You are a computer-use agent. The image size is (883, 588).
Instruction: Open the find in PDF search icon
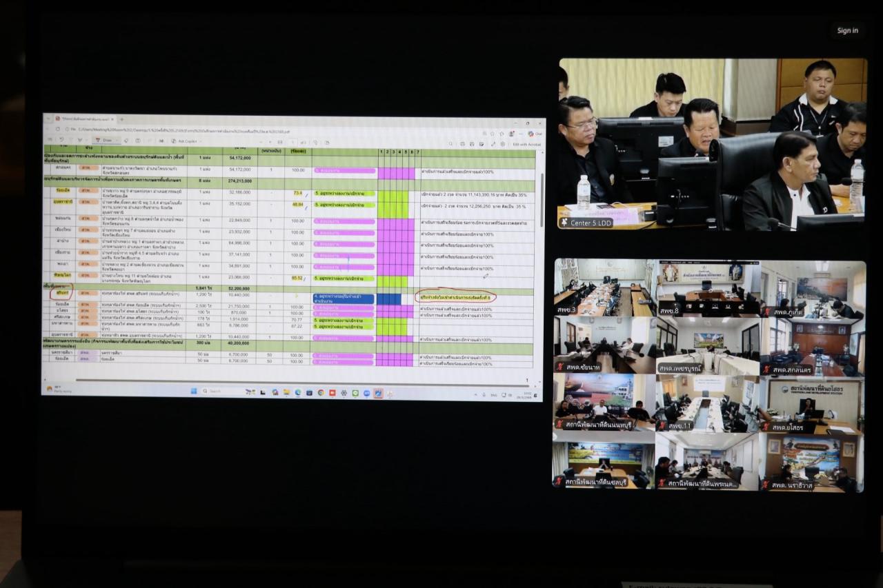450,143
